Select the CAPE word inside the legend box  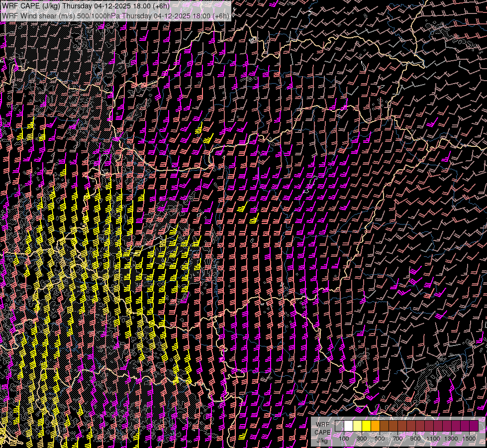pos(322,432)
